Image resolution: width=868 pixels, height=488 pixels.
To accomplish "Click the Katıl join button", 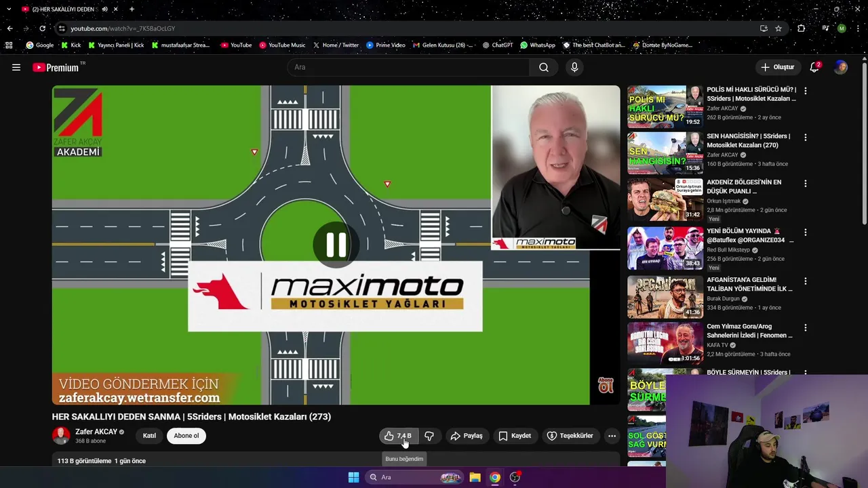I will (149, 436).
